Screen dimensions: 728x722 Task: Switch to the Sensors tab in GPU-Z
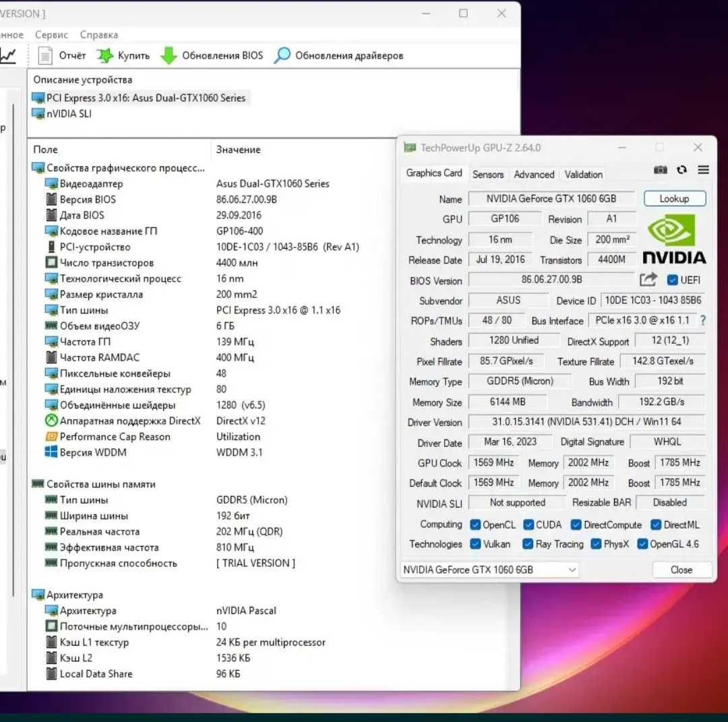pyautogui.click(x=488, y=175)
